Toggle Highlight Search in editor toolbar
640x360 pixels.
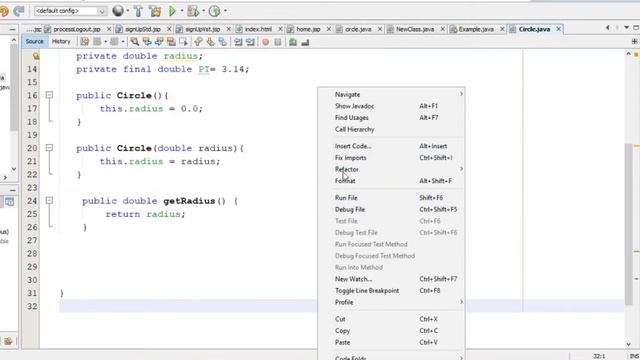click(x=171, y=42)
